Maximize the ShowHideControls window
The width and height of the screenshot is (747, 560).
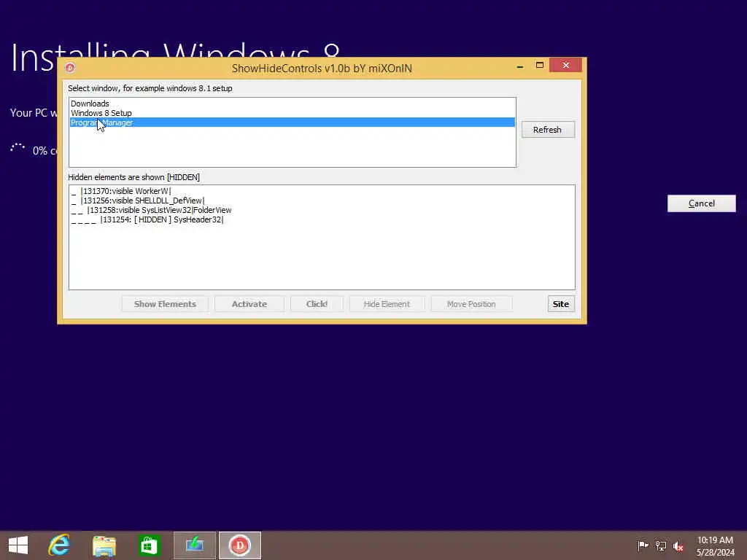point(539,65)
